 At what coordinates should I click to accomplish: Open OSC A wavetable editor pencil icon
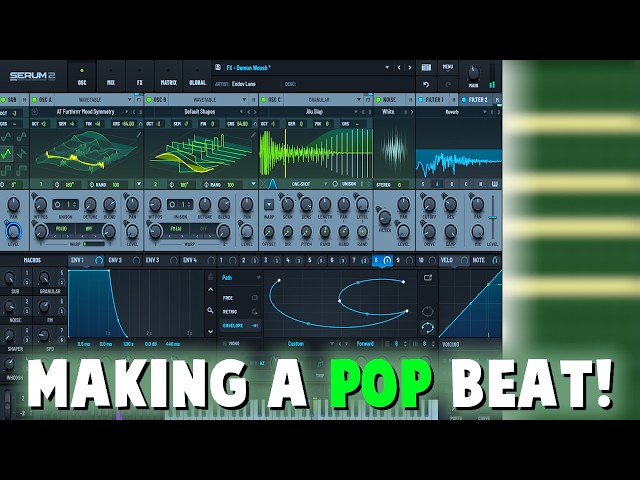click(x=139, y=135)
